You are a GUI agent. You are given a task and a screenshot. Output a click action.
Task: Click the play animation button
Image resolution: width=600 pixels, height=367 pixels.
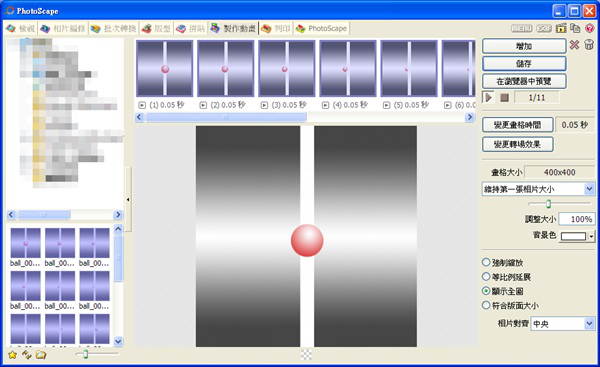coord(488,97)
